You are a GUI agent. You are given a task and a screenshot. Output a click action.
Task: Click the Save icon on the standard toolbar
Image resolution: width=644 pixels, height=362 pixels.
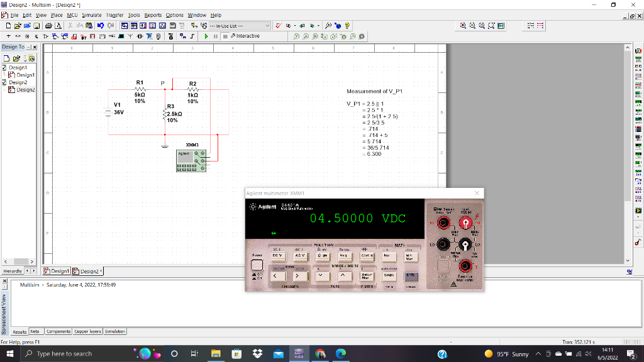[35, 25]
